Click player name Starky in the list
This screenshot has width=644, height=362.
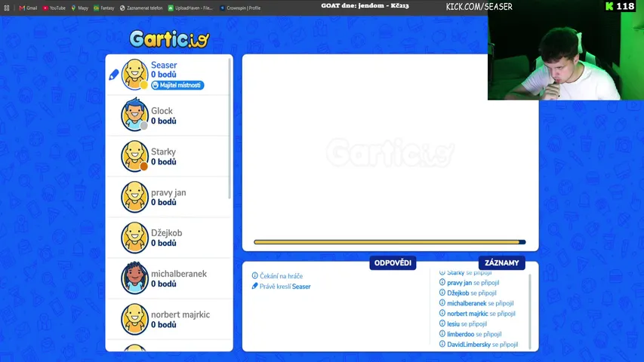[163, 152]
